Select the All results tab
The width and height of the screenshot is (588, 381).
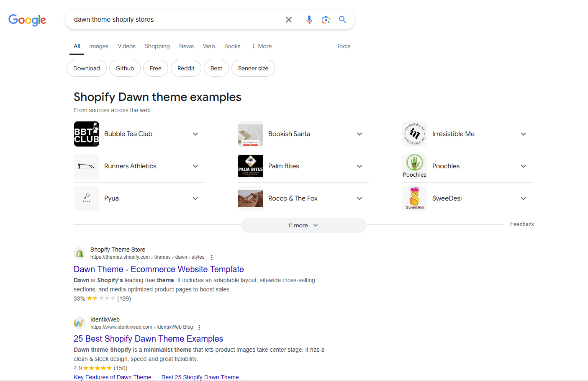coord(77,46)
